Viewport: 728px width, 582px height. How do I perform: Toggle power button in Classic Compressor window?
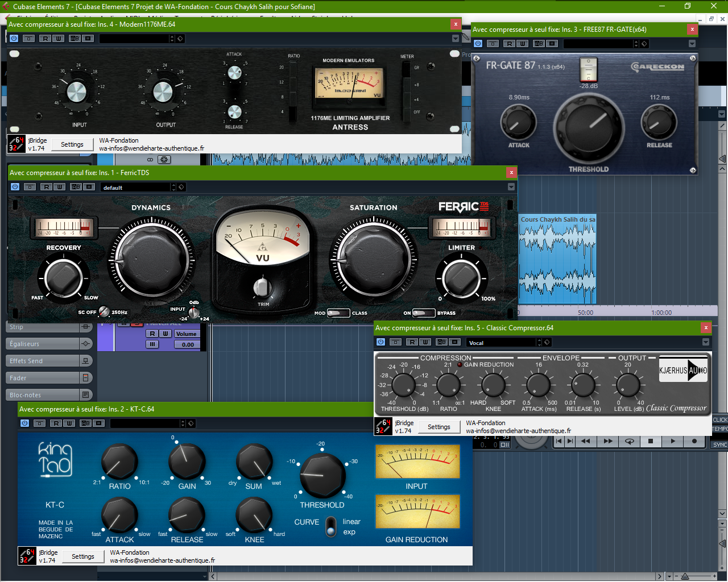(381, 342)
